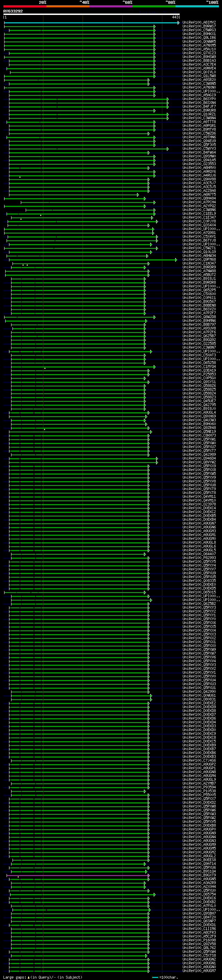Open hit UniRef100_C5WRG3

pos(199,30)
